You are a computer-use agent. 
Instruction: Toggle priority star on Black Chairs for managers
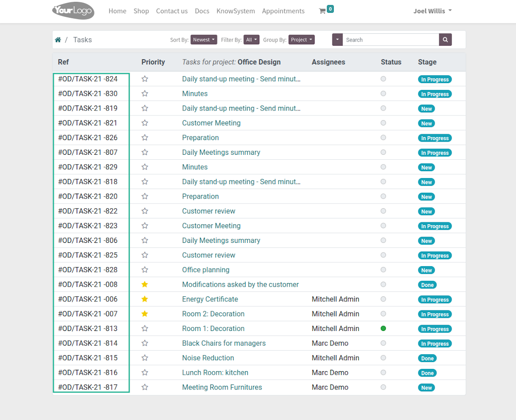click(x=145, y=343)
